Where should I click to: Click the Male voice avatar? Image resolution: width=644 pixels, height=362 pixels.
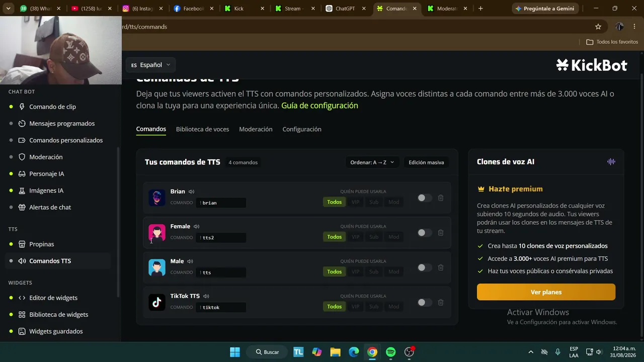coord(157,267)
